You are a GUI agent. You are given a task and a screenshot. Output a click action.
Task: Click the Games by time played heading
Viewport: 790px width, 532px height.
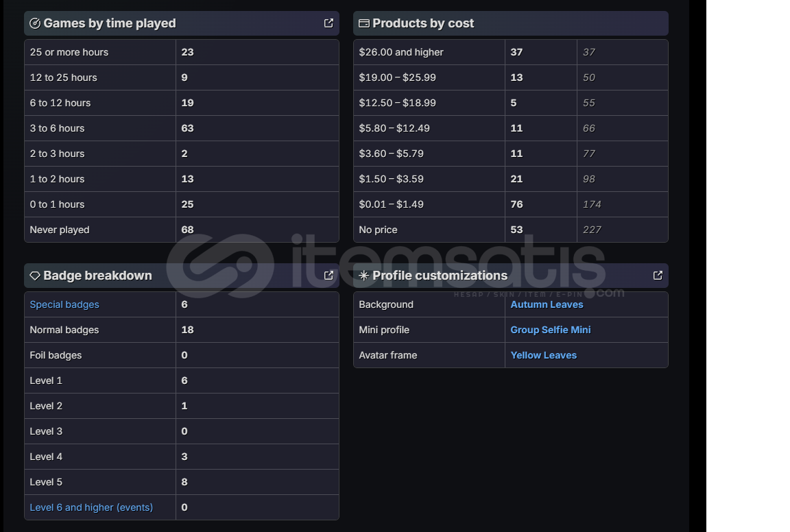[x=110, y=23]
